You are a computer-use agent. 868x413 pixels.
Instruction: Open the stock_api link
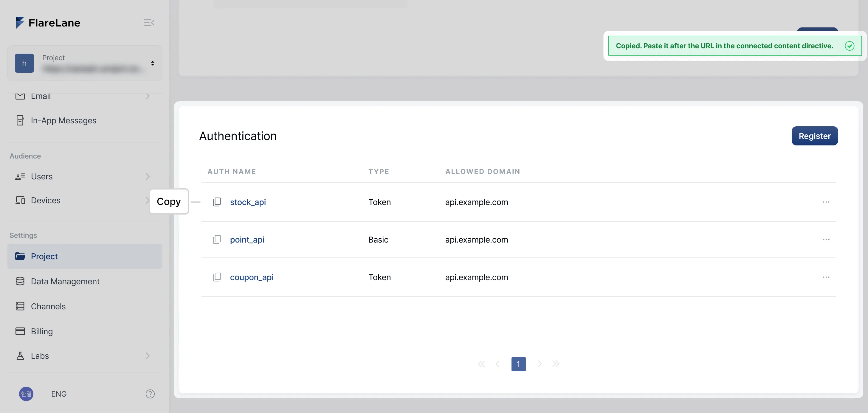click(x=248, y=202)
